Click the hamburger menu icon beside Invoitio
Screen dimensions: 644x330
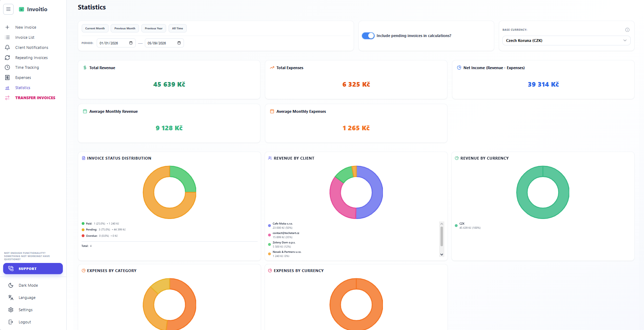tap(8, 9)
